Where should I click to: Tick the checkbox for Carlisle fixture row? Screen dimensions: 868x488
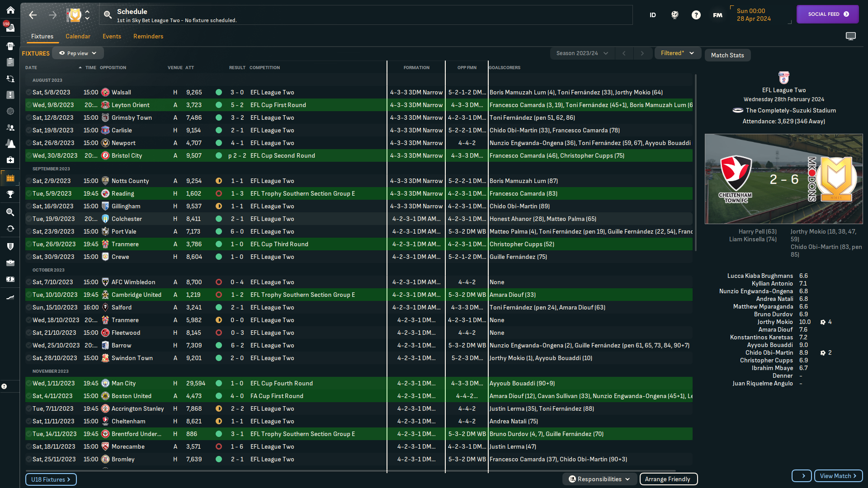click(x=28, y=130)
